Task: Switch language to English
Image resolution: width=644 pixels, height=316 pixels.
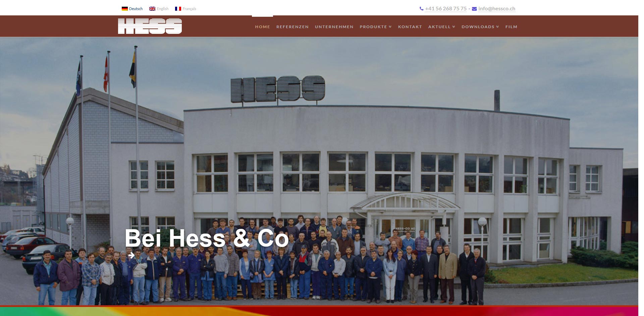Action: [x=163, y=9]
